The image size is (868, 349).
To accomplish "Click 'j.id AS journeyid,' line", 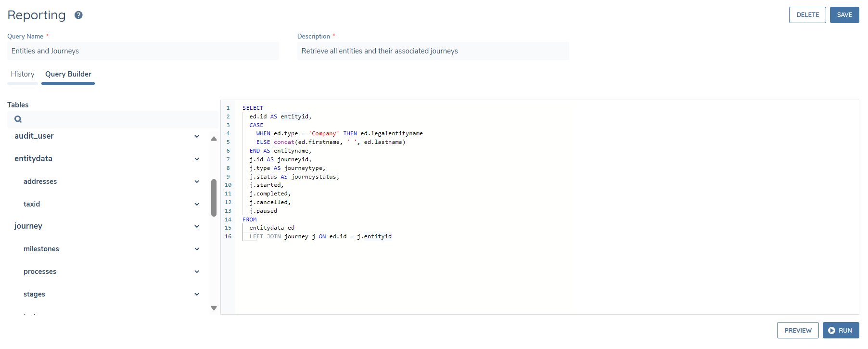I will point(281,159).
